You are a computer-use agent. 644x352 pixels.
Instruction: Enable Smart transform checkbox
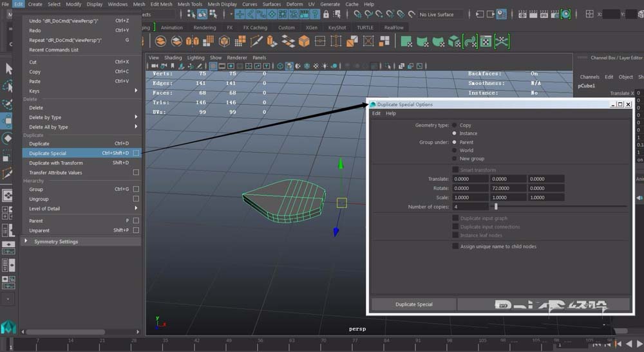coord(455,169)
